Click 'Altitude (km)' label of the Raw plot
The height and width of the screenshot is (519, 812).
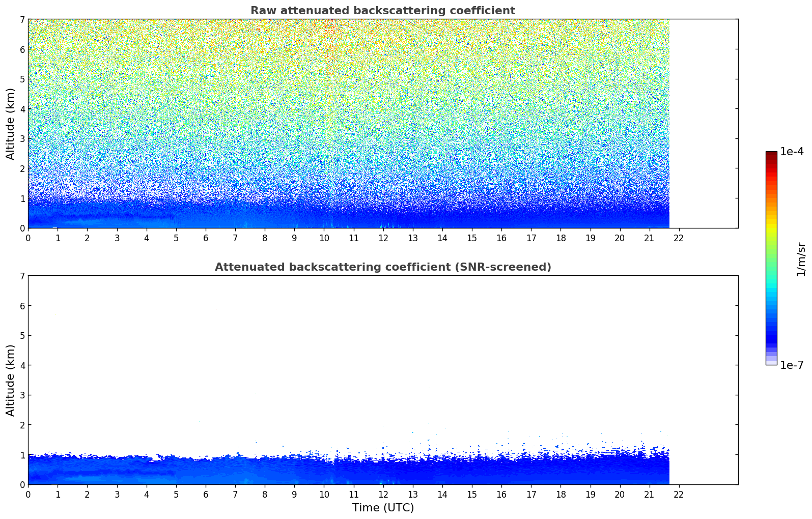(11, 124)
